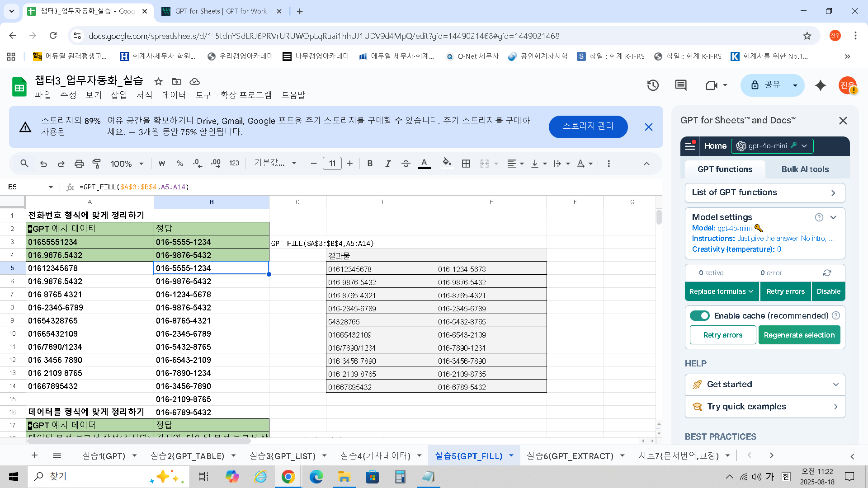Open vertical align dropdown

coord(539,164)
